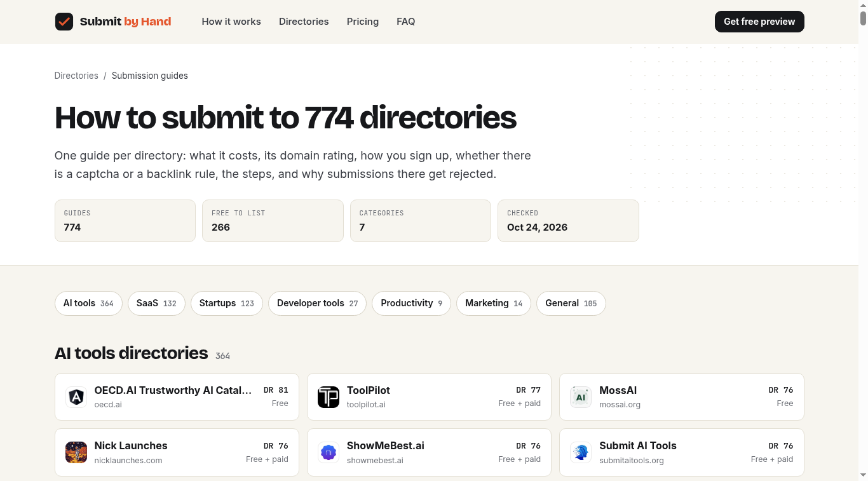868x481 pixels.
Task: Click the Checked Oct 24, 2026 stat
Action: tap(568, 221)
